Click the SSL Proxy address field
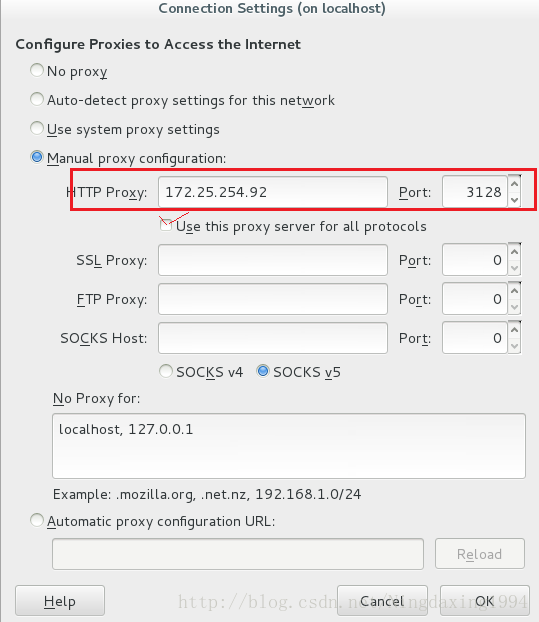This screenshot has width=539, height=622. click(x=273, y=260)
